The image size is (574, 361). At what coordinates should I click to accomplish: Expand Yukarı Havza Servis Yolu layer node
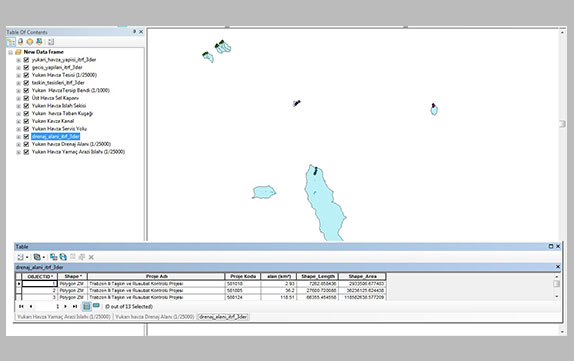pos(18,129)
